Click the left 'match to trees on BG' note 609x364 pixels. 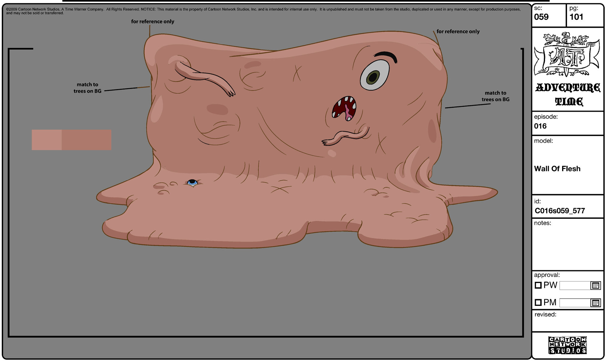pyautogui.click(x=87, y=88)
